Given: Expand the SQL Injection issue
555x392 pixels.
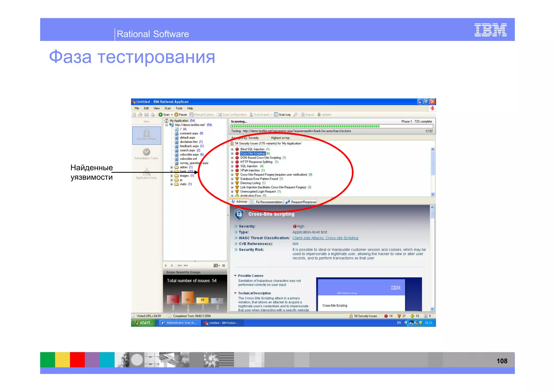Looking at the screenshot, I should coord(232,166).
